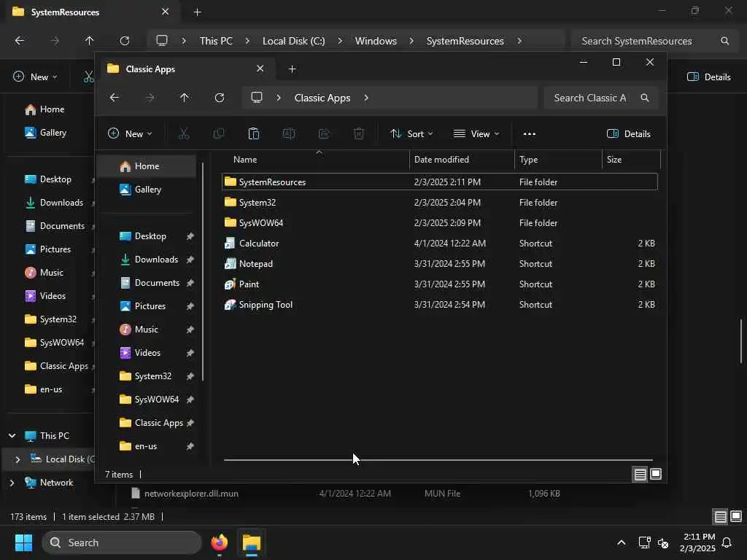Click the taskbar Search box
747x560 pixels.
122,542
